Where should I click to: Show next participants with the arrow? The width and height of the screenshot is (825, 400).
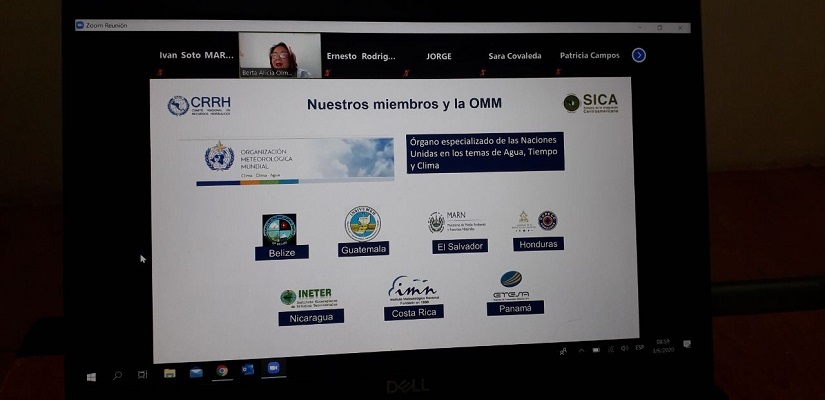point(639,55)
